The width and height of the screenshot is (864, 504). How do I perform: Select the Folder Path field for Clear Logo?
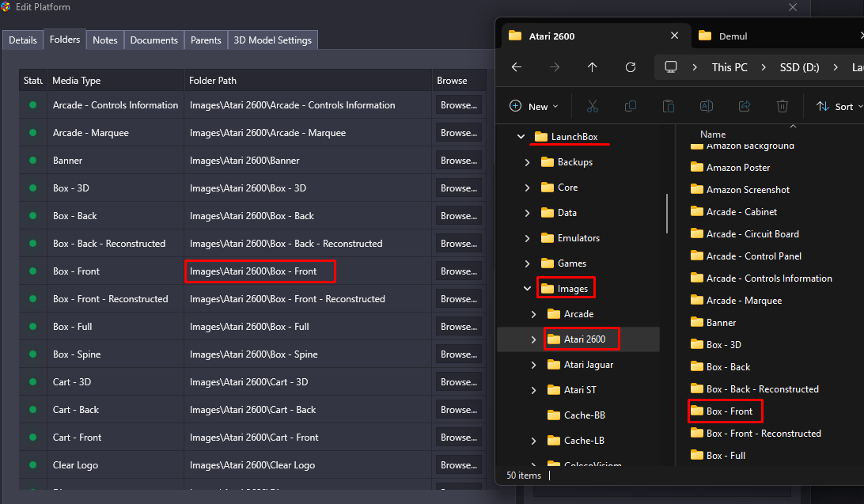(308, 465)
